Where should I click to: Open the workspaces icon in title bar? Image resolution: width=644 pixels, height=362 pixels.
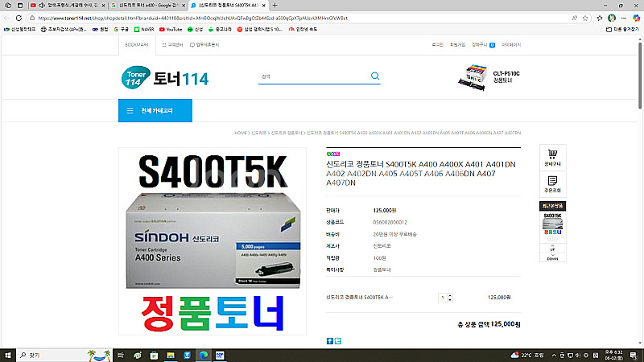point(8,6)
